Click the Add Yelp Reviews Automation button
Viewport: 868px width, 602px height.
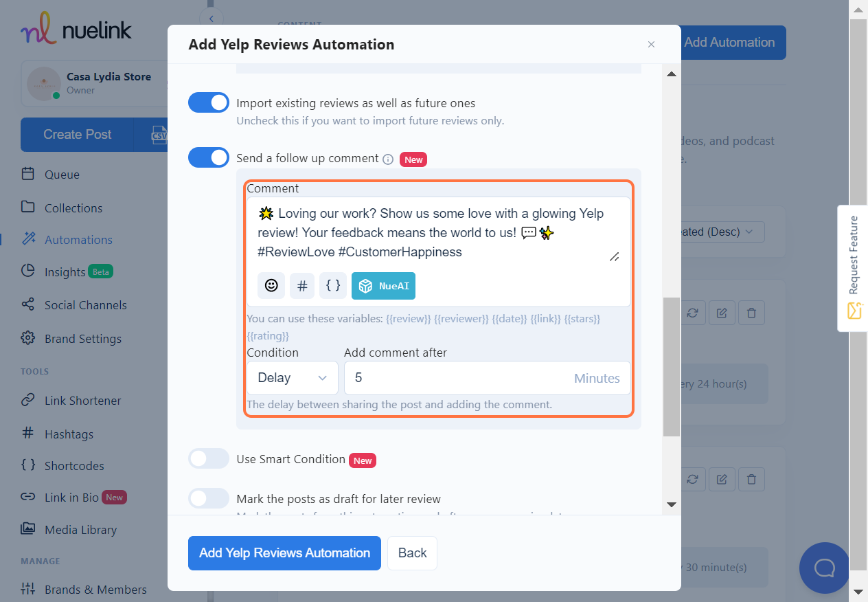[284, 553]
